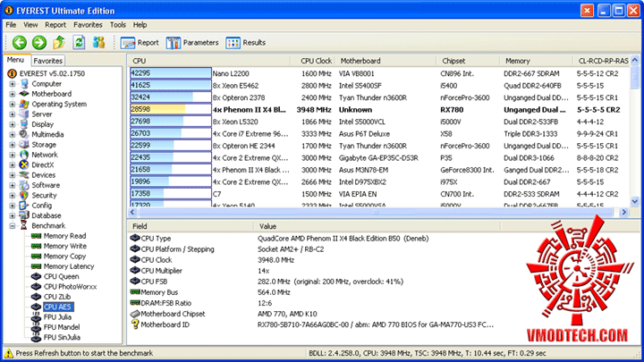Viewport: 644px width, 362px height.
Task: Click the Memory Bus field icon
Action: [135, 291]
